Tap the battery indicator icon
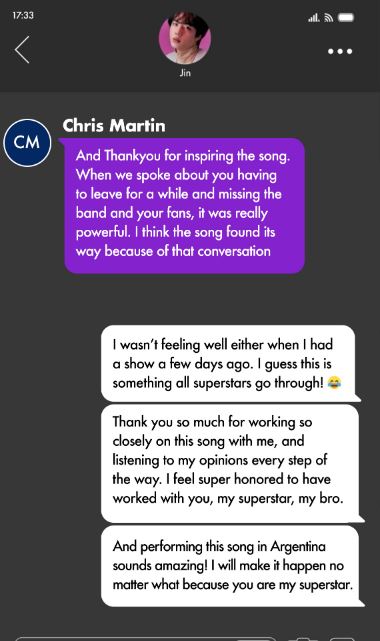This screenshot has height=641, width=380. (346, 17)
